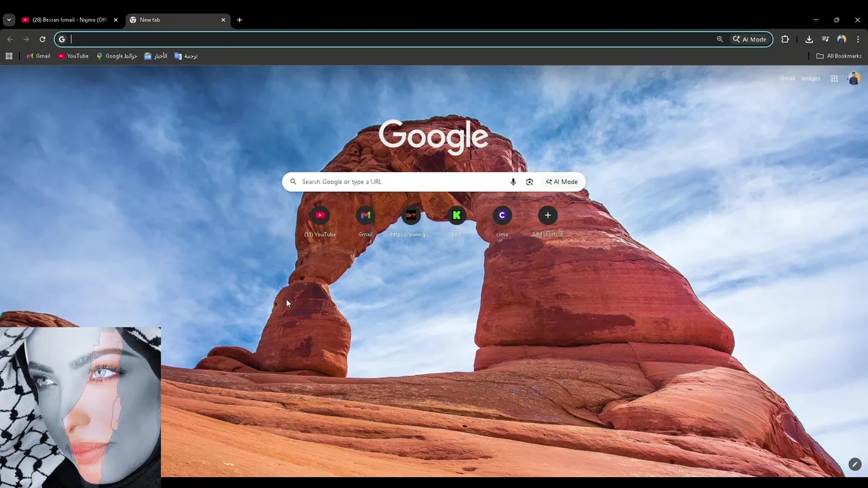Screen dimensions: 868x488
Task: Restore down the Chrome window
Action: pyautogui.click(x=837, y=20)
